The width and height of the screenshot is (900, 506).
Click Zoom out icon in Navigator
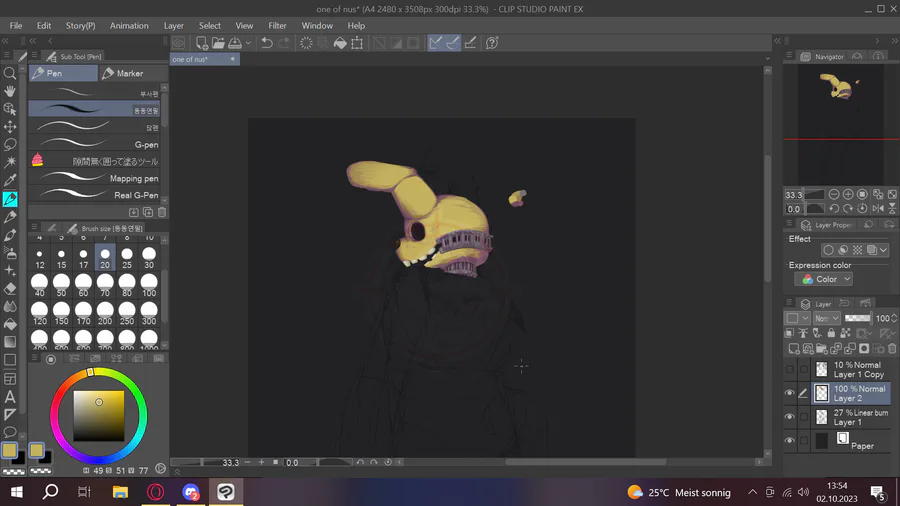tap(834, 194)
